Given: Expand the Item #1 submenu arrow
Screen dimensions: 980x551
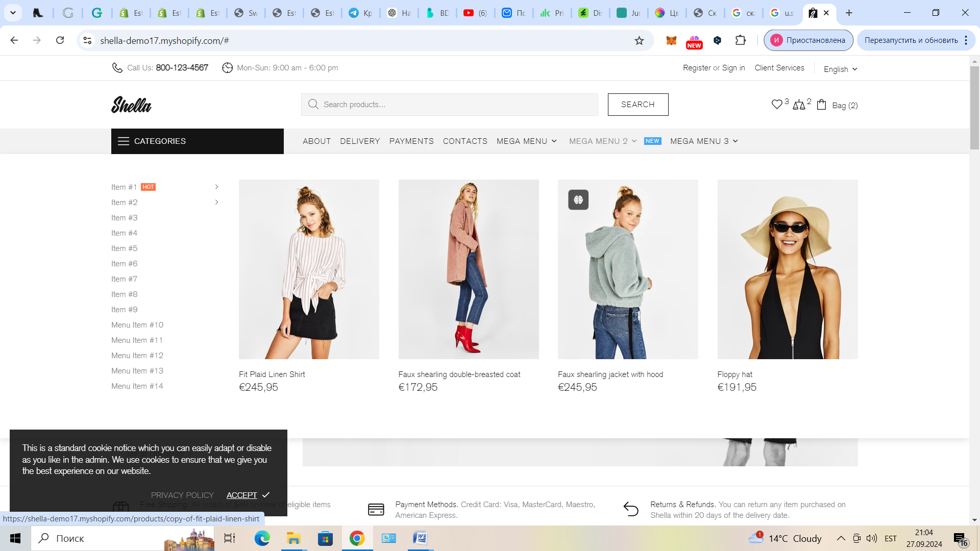Looking at the screenshot, I should pyautogui.click(x=216, y=187).
